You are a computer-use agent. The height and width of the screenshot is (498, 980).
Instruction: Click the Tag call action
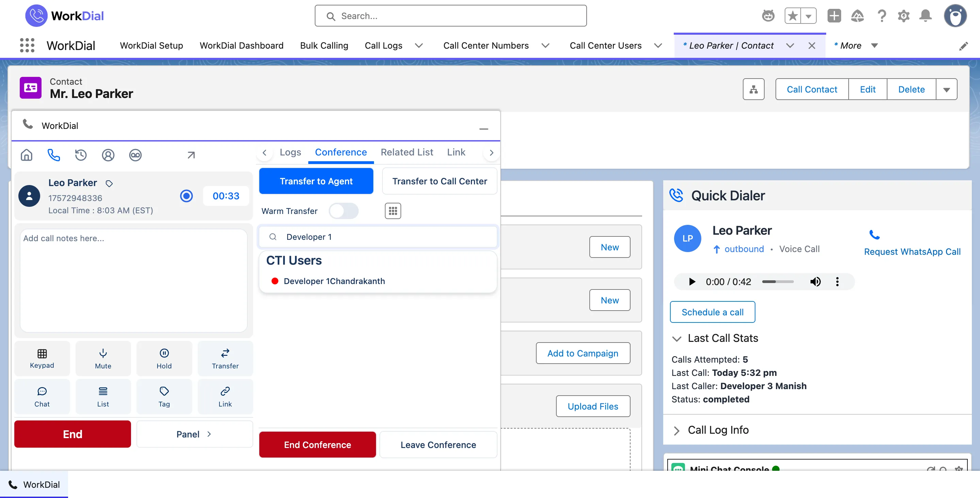164,396
